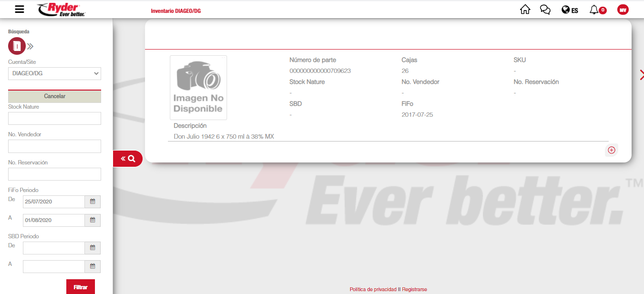Open calendar for SBD Periodo De date

(x=93, y=248)
